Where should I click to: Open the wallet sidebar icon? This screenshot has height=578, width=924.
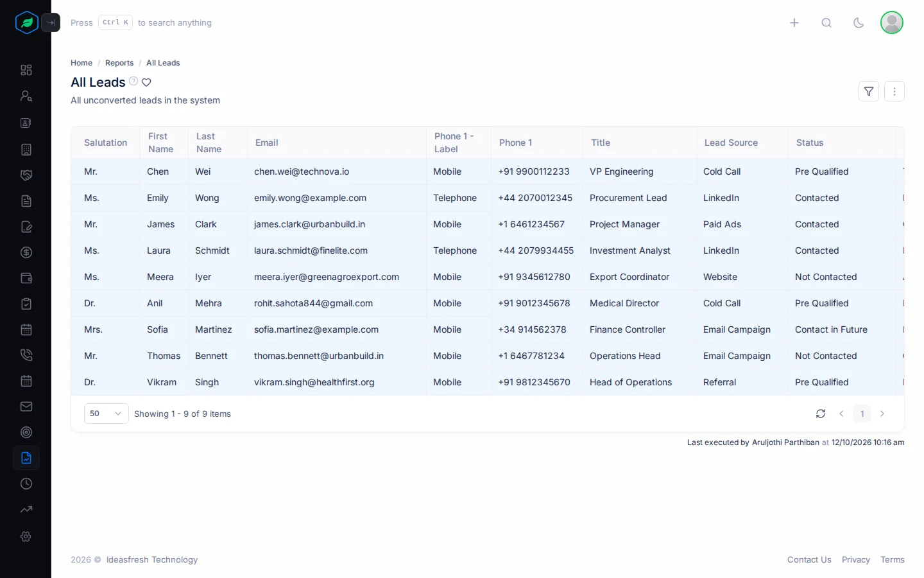(26, 278)
